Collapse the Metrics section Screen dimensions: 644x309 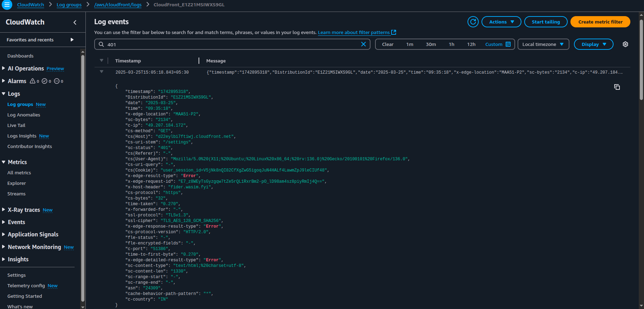click(4, 162)
